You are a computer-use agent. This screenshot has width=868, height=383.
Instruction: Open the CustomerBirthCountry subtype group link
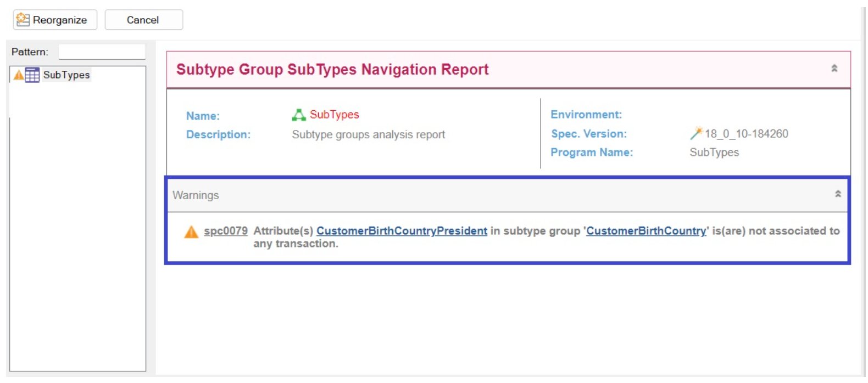tap(646, 231)
